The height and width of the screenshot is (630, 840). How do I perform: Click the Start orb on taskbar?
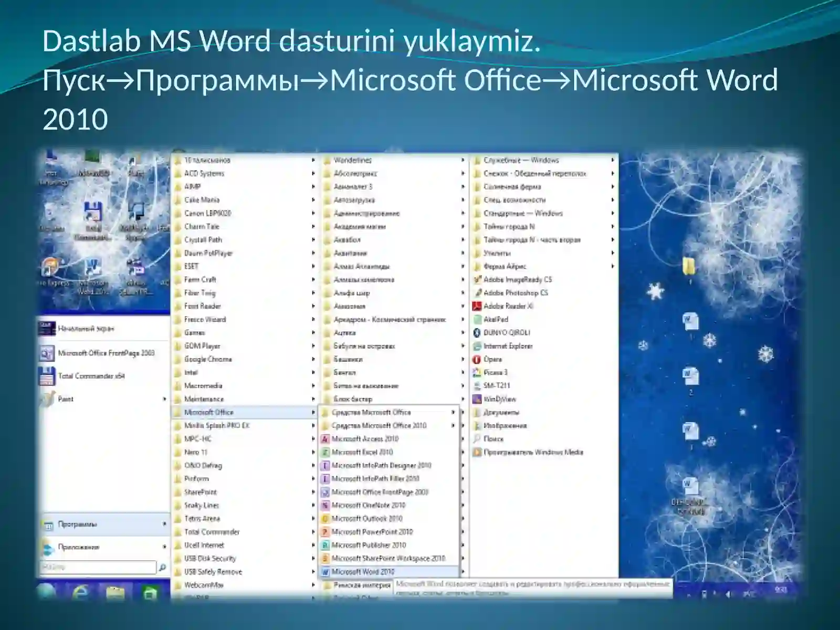tap(46, 592)
